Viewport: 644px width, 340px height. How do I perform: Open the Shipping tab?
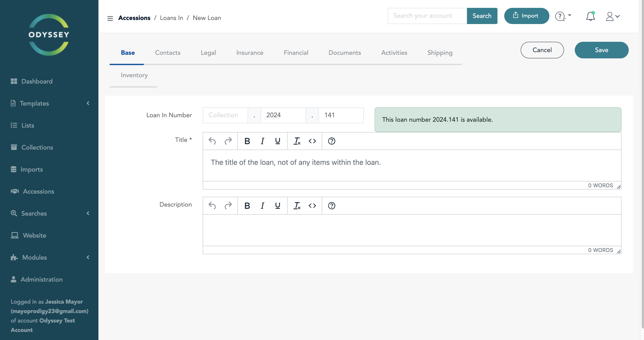pyautogui.click(x=440, y=53)
